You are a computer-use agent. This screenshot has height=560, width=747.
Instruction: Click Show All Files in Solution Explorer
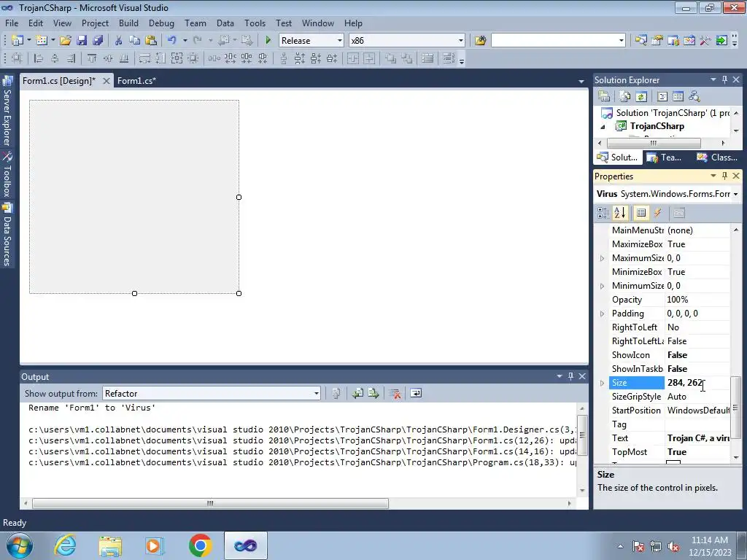625,97
